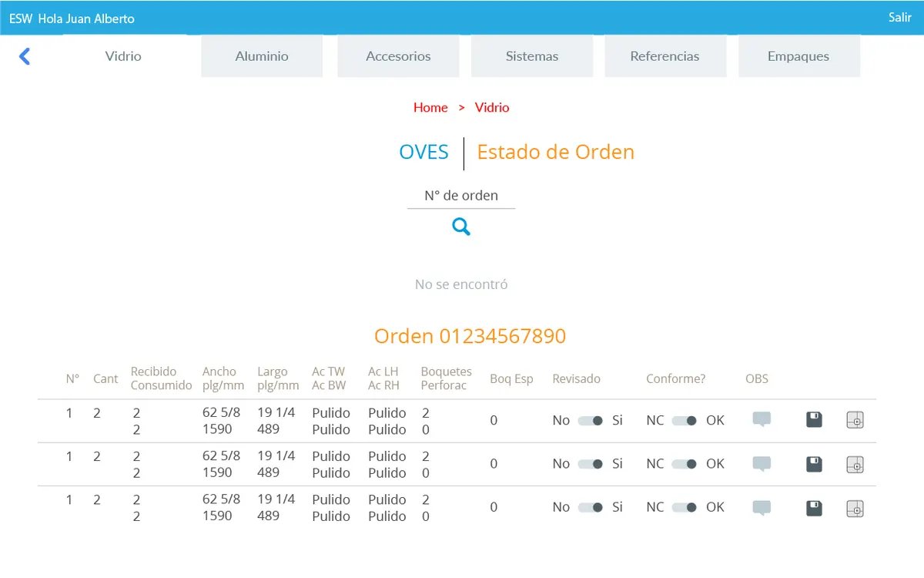Click the 'Ac TW Ac BW' column header
Screen dimensions: 924x578
pos(329,378)
